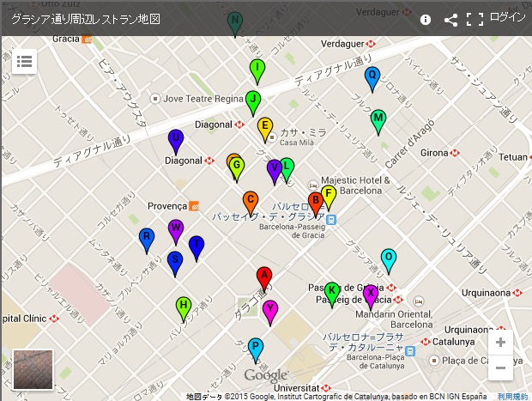Switch to satellite view thumbnail

click(33, 370)
